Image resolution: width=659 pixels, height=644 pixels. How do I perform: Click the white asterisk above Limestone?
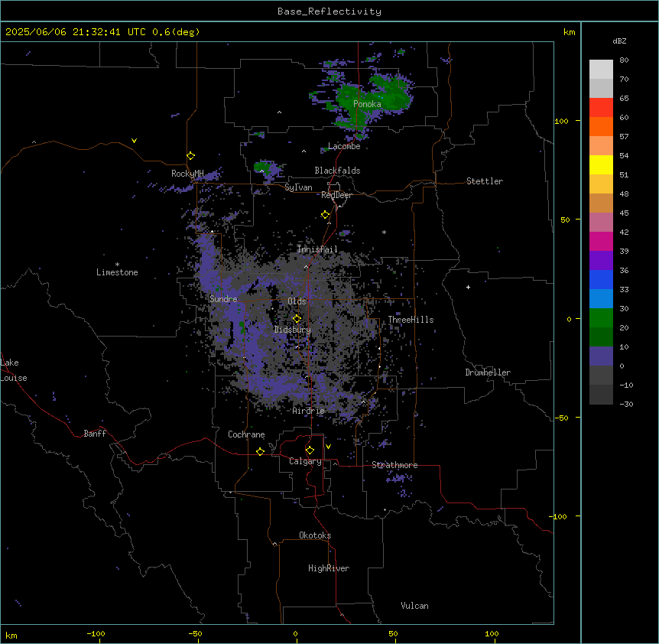(117, 265)
